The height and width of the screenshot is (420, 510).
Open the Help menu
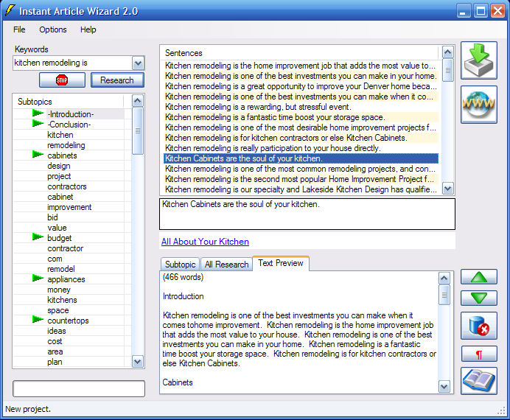(88, 29)
